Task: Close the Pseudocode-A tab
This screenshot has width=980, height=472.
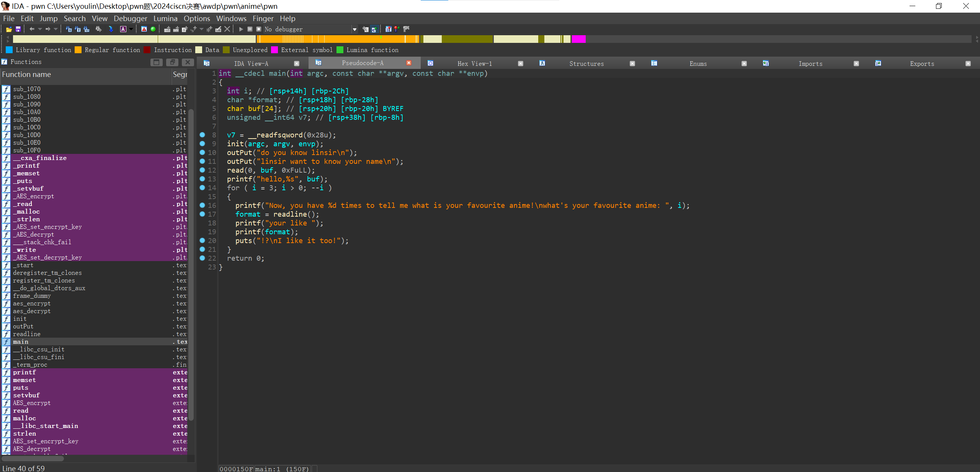Action: click(409, 63)
